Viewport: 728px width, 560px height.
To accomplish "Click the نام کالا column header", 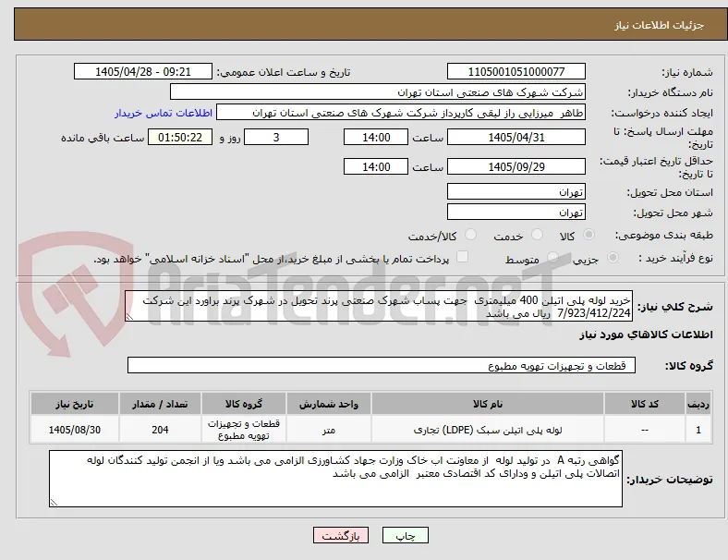I will click(x=488, y=404).
